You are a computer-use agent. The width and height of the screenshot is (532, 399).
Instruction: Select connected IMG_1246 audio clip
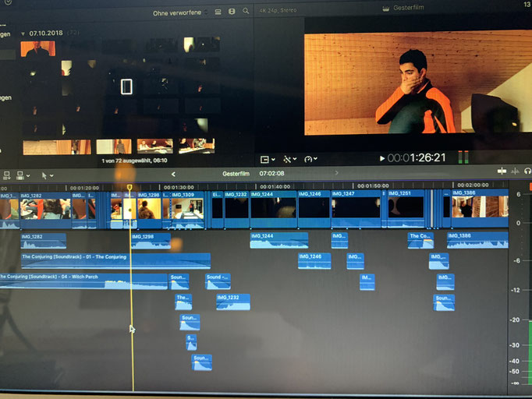(314, 261)
